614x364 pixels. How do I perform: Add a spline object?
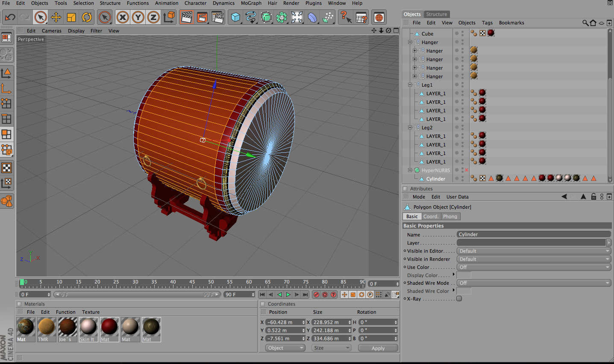point(251,17)
